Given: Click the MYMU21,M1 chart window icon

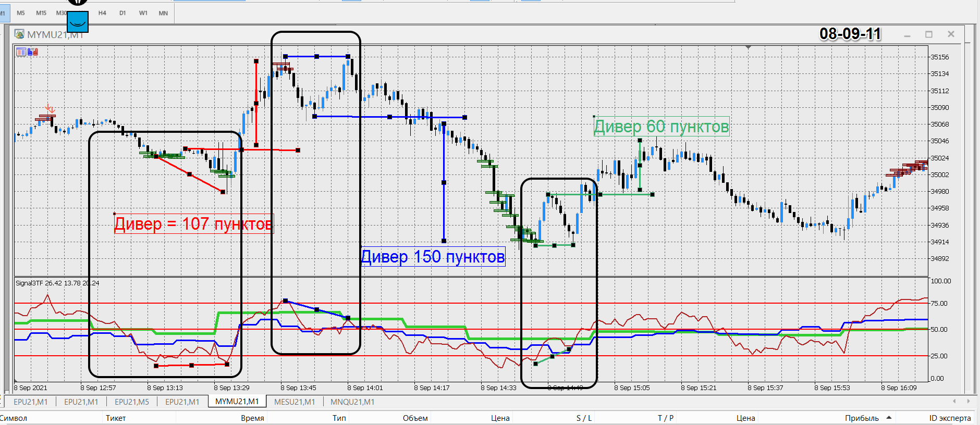Looking at the screenshot, I should coord(20,34).
